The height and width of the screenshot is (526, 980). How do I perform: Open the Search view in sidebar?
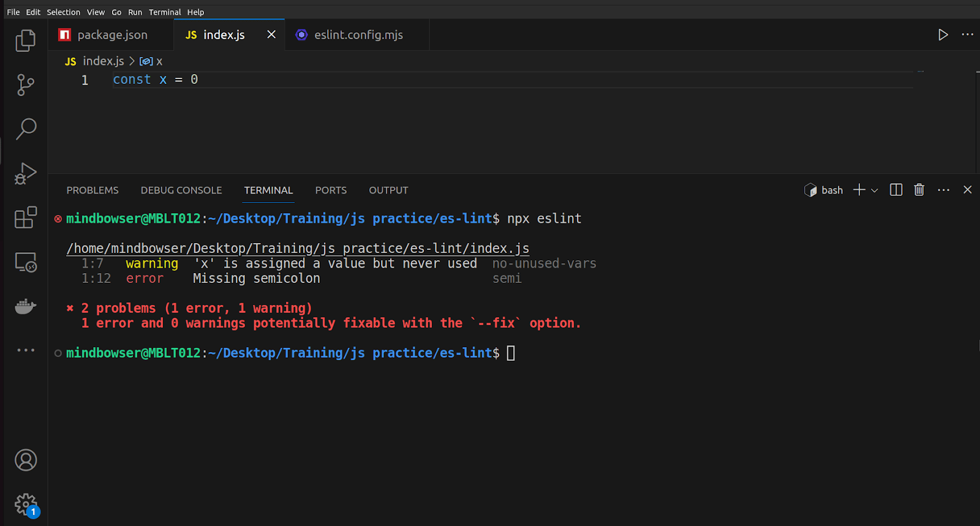pyautogui.click(x=25, y=129)
